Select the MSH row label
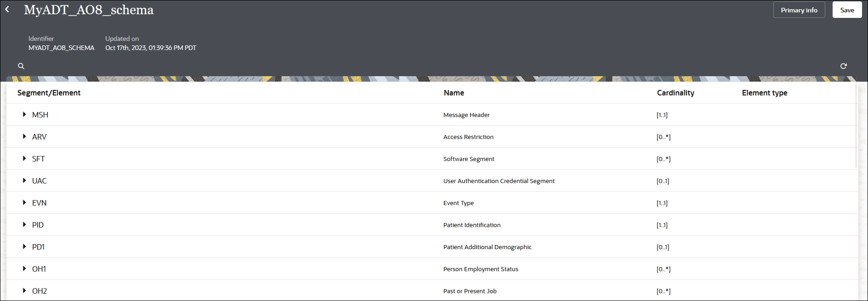This screenshot has height=301, width=868. coord(40,115)
